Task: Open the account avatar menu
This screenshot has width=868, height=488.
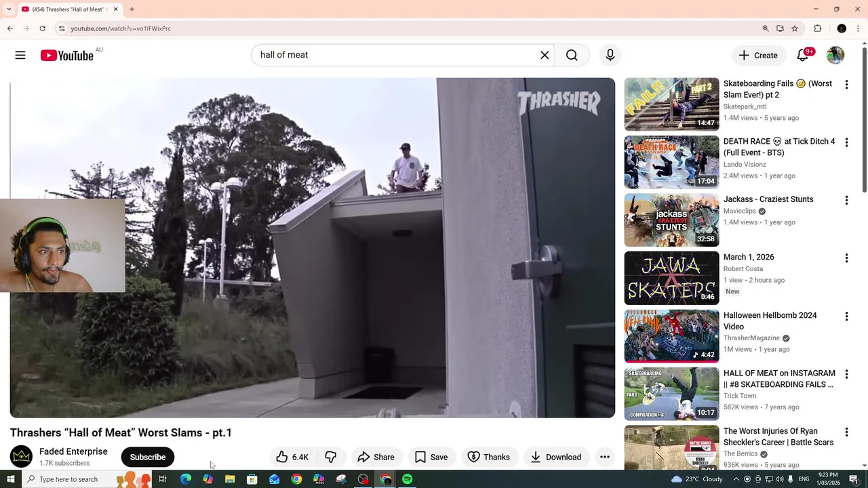Action: [x=835, y=56]
